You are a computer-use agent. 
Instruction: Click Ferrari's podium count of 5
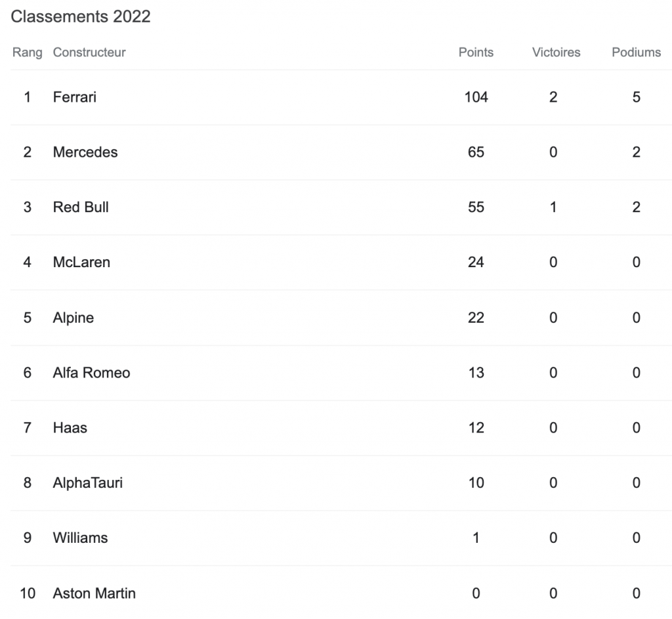[636, 97]
